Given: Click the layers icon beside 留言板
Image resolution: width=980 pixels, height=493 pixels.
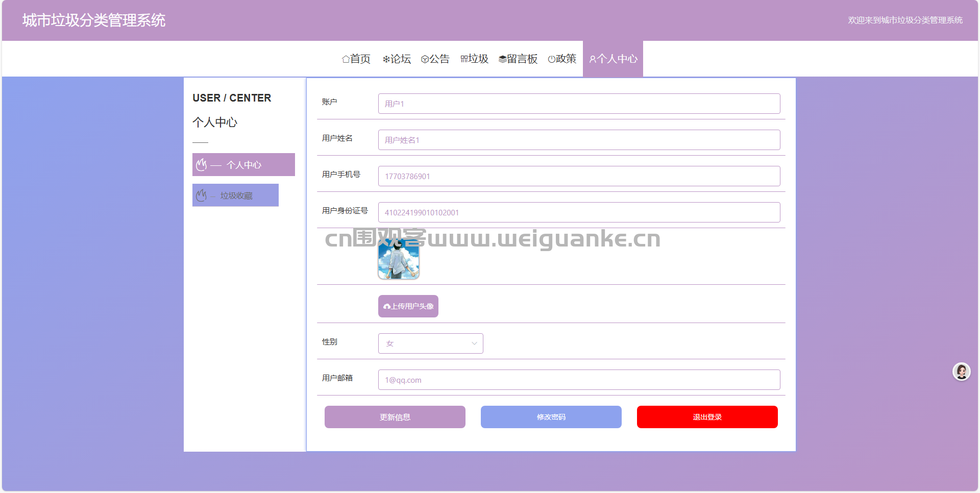Looking at the screenshot, I should tap(502, 59).
